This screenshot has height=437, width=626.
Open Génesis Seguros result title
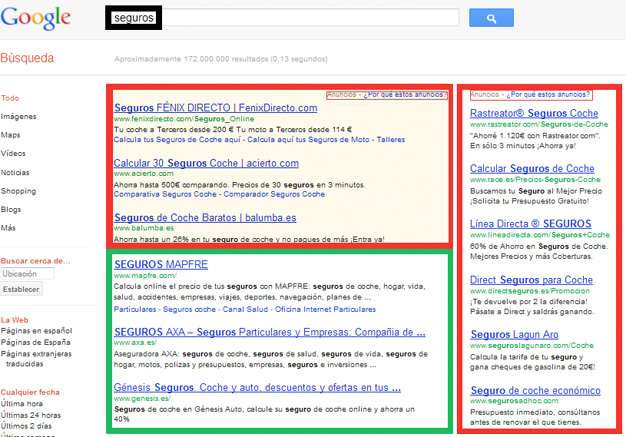coord(257,388)
